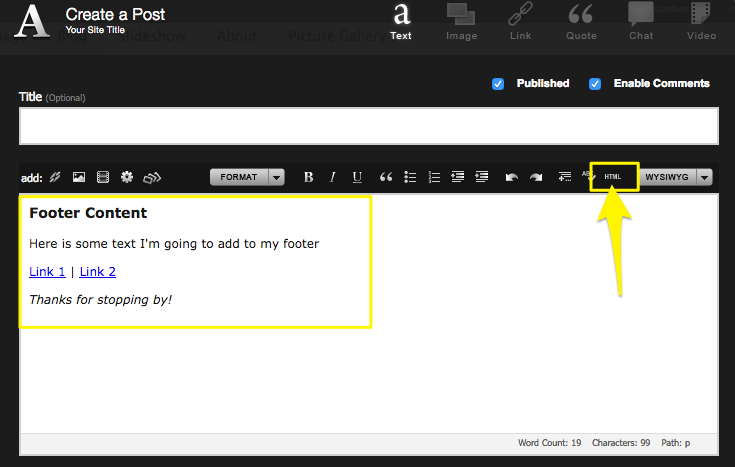Open the FORMAT dropdown
Image resolution: width=735 pixels, height=467 pixels.
tap(247, 177)
